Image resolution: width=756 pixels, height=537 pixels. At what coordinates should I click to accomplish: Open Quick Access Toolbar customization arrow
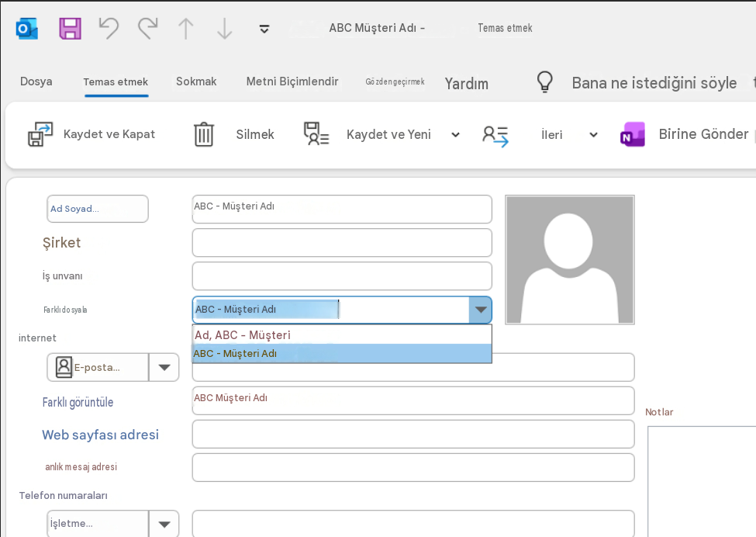tap(264, 29)
